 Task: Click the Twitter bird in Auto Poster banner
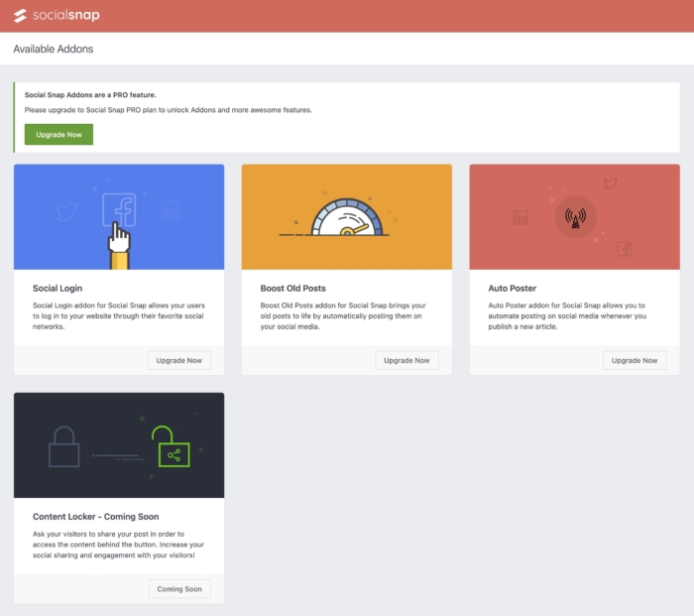click(611, 183)
